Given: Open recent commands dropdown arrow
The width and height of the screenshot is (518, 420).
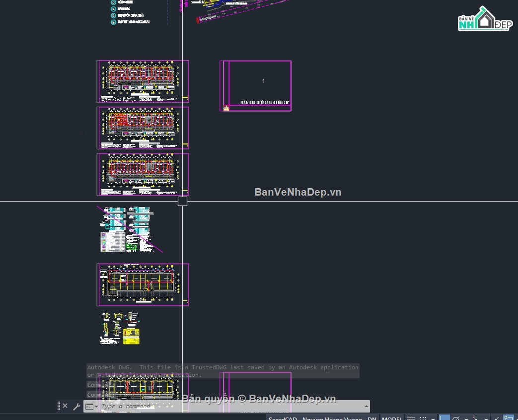Looking at the screenshot, I should pyautogui.click(x=96, y=407).
